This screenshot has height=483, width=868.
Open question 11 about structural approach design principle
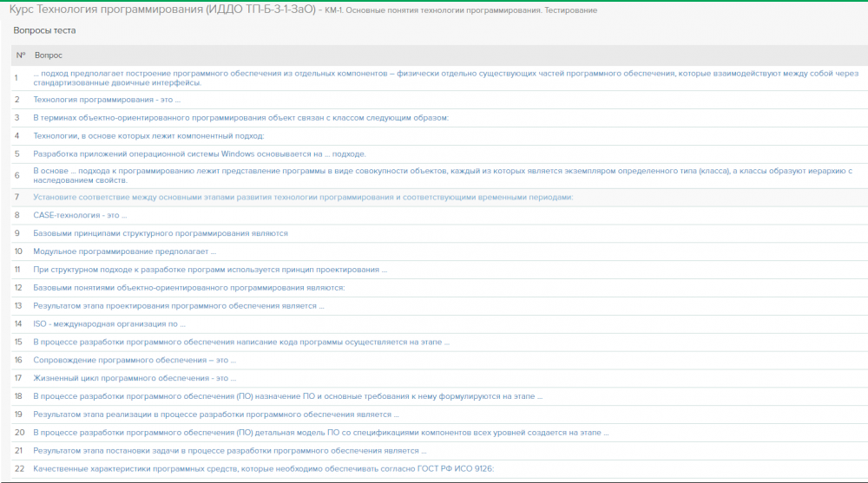pos(210,270)
